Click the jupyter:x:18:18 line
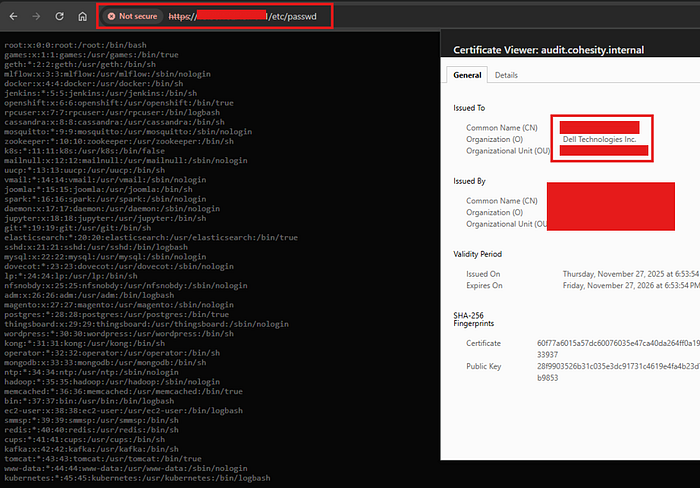 coord(105,218)
